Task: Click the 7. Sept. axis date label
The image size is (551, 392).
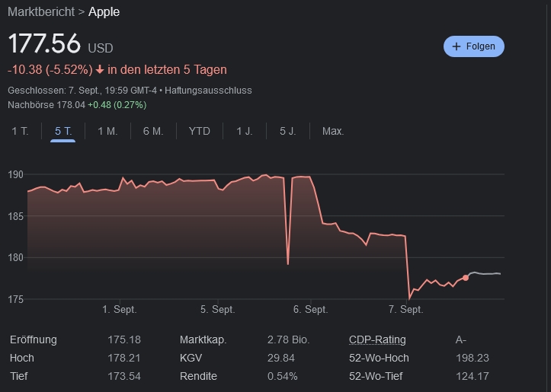Action: click(x=406, y=310)
